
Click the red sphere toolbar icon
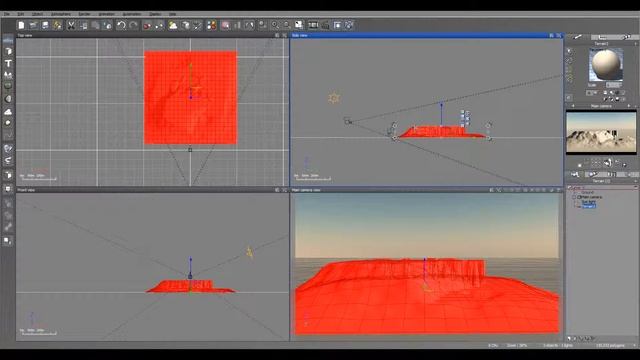point(147,25)
